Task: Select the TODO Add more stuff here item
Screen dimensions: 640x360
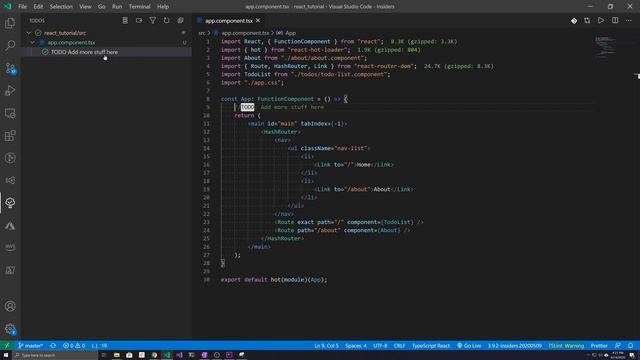Action: 84,52
